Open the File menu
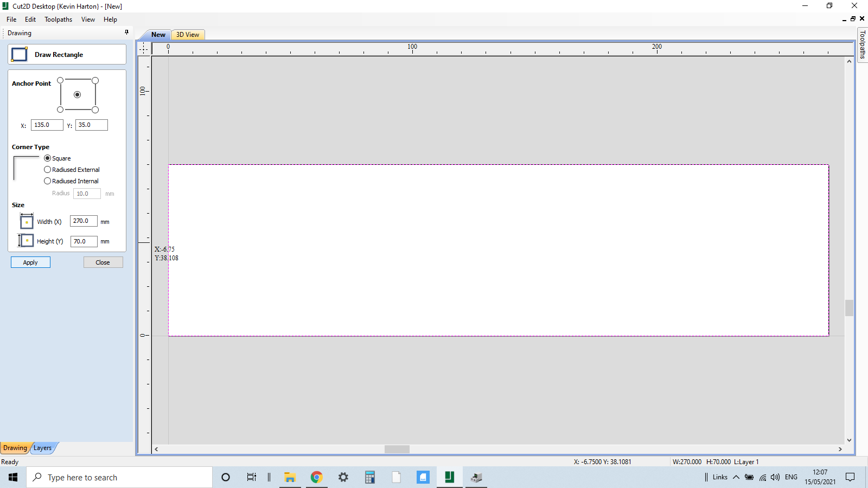This screenshot has width=868, height=488. pyautogui.click(x=11, y=20)
